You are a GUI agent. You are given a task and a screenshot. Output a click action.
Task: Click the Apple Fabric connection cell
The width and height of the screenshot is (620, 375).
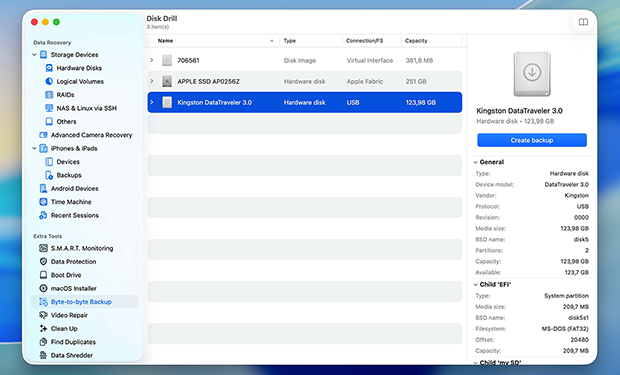[365, 81]
